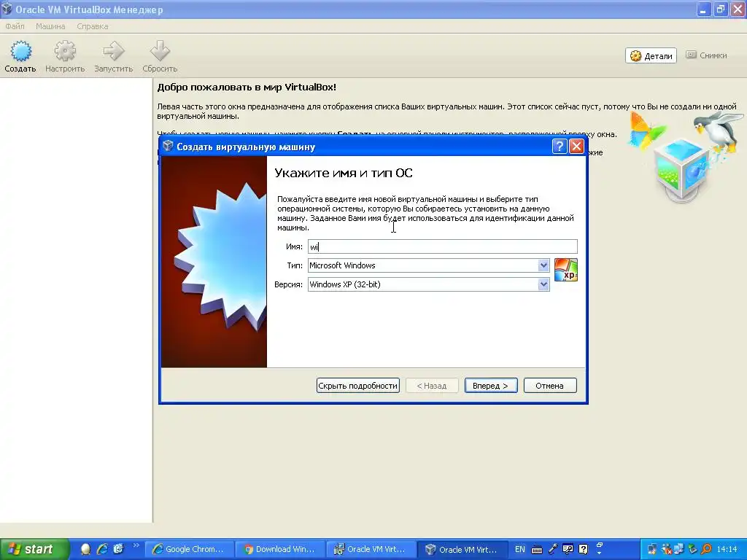Click the EN language indicator

520,549
